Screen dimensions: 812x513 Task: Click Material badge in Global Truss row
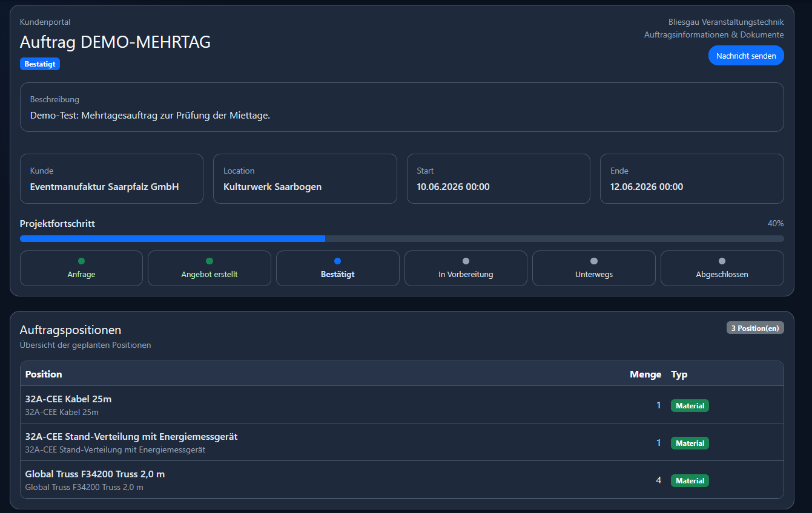(690, 481)
